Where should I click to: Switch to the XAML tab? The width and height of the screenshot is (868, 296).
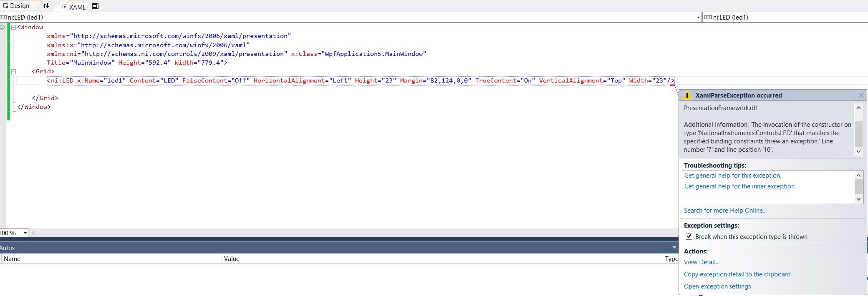pyautogui.click(x=74, y=7)
